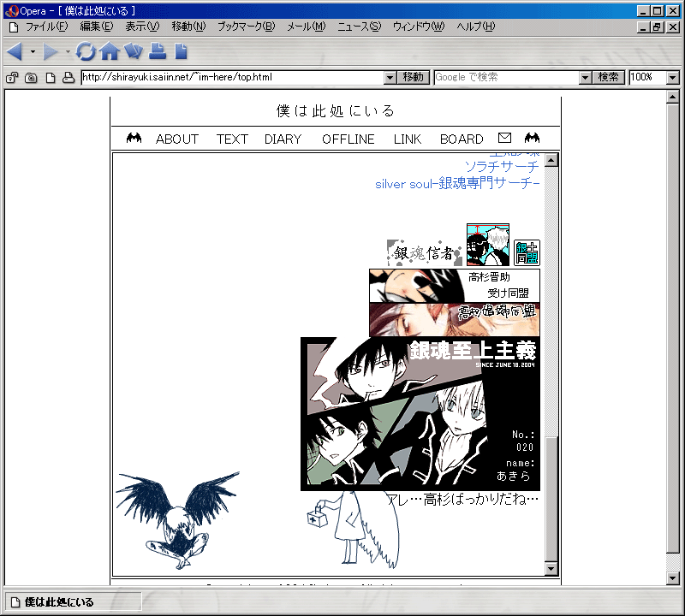Open the 表示(V) menu
This screenshot has height=616, width=685.
tap(142, 27)
